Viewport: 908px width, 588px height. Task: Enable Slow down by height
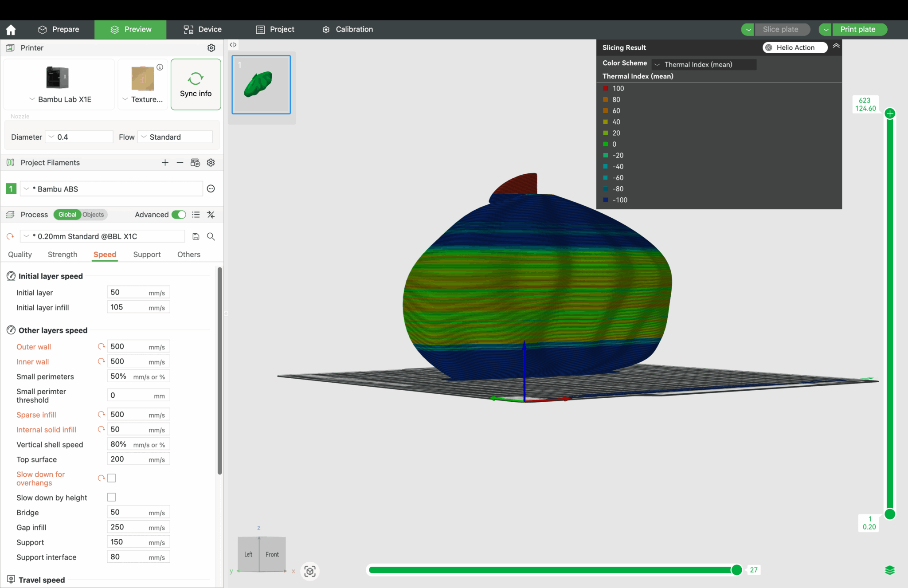tap(111, 497)
